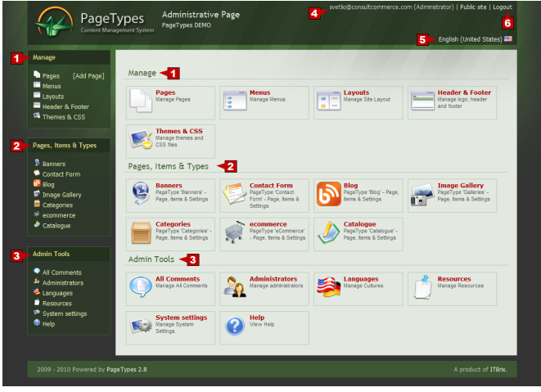This screenshot has width=541, height=392.
Task: Click the Languages tile title
Action: coord(361,279)
